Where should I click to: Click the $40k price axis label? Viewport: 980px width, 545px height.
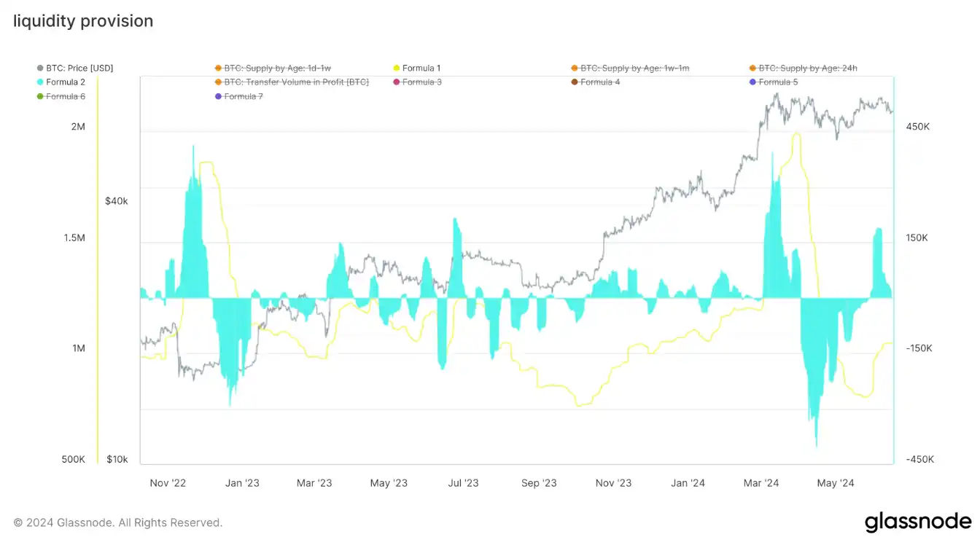[117, 201]
